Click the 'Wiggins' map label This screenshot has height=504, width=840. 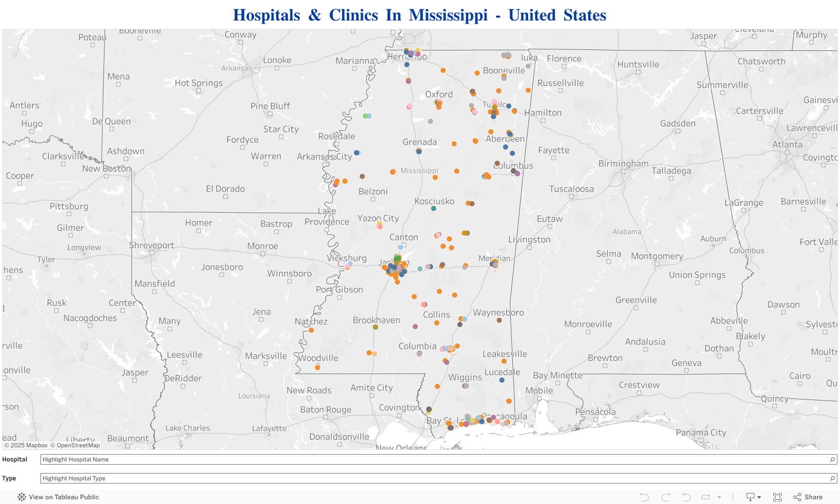point(465,377)
